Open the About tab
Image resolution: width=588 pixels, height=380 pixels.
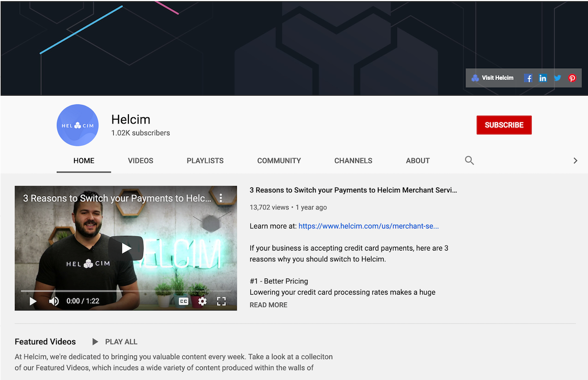click(x=418, y=161)
